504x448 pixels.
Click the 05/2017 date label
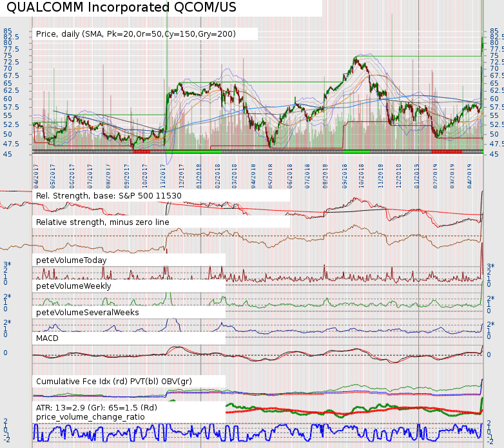pos(53,177)
